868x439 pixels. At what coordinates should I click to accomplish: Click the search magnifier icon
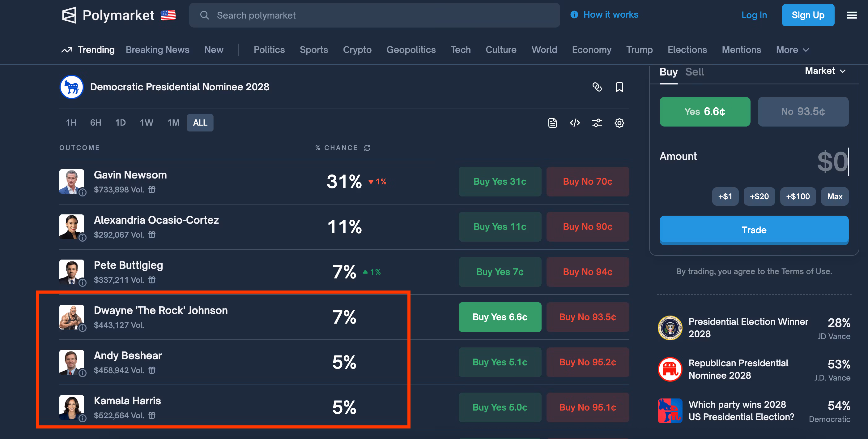click(205, 15)
